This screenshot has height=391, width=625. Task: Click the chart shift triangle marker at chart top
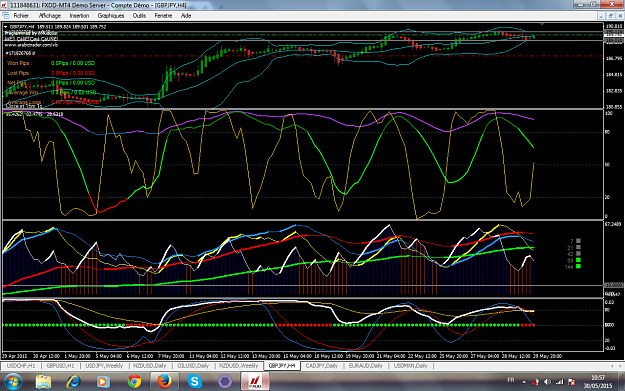(x=542, y=24)
